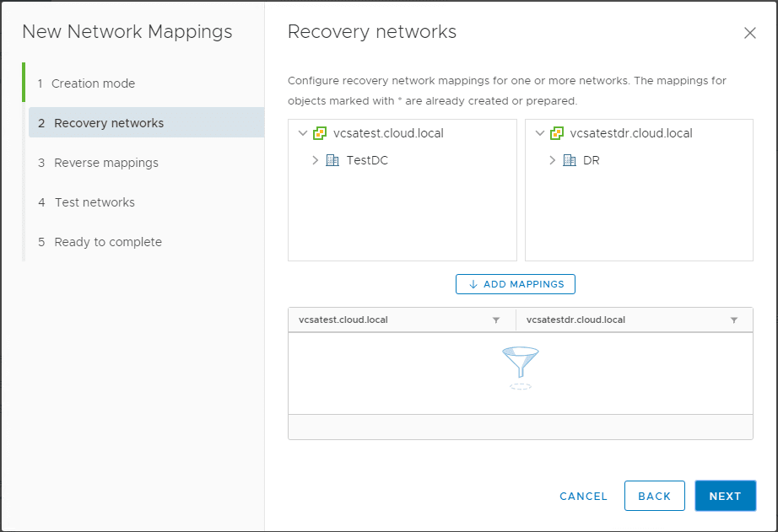
Task: Go to Creation mode step
Action: tap(93, 83)
